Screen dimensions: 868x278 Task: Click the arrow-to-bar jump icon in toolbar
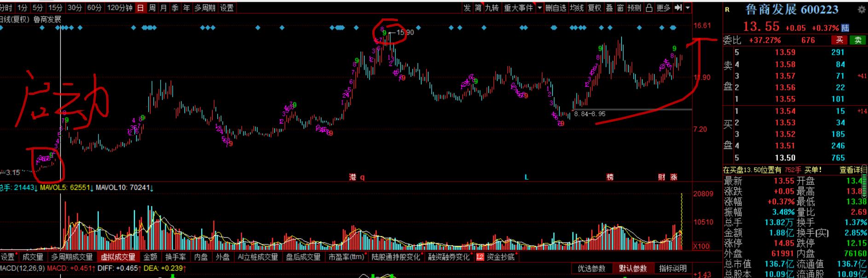click(678, 8)
